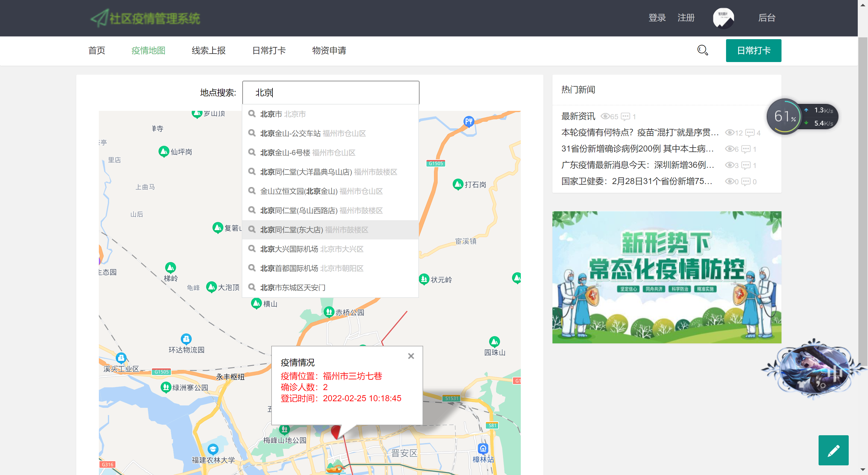Image resolution: width=868 pixels, height=475 pixels.
Task: Open the search magnifier in the navbar
Action: (703, 50)
